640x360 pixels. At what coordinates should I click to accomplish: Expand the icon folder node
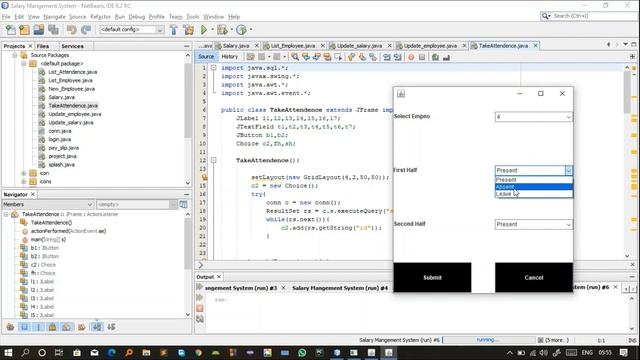pos(24,173)
